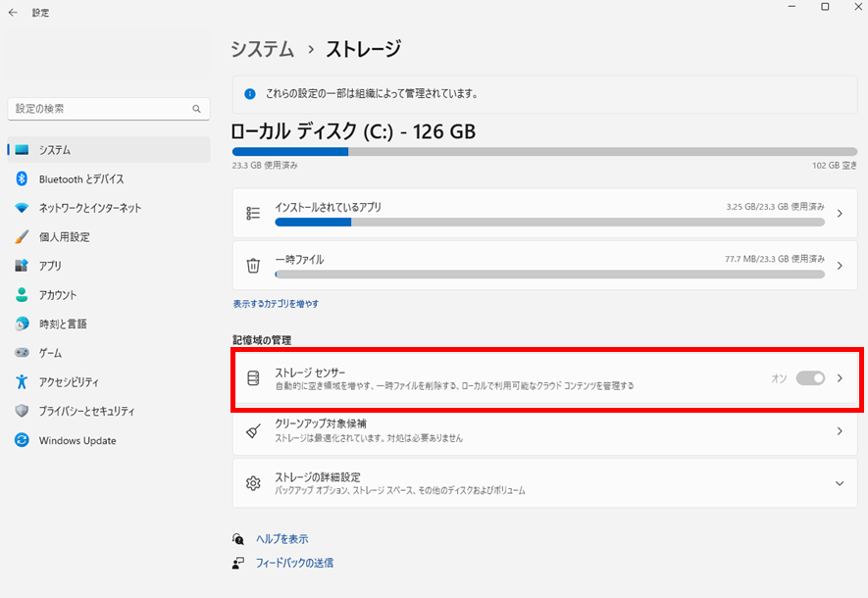Click the ストレージは最適化されています status text

(x=369, y=438)
